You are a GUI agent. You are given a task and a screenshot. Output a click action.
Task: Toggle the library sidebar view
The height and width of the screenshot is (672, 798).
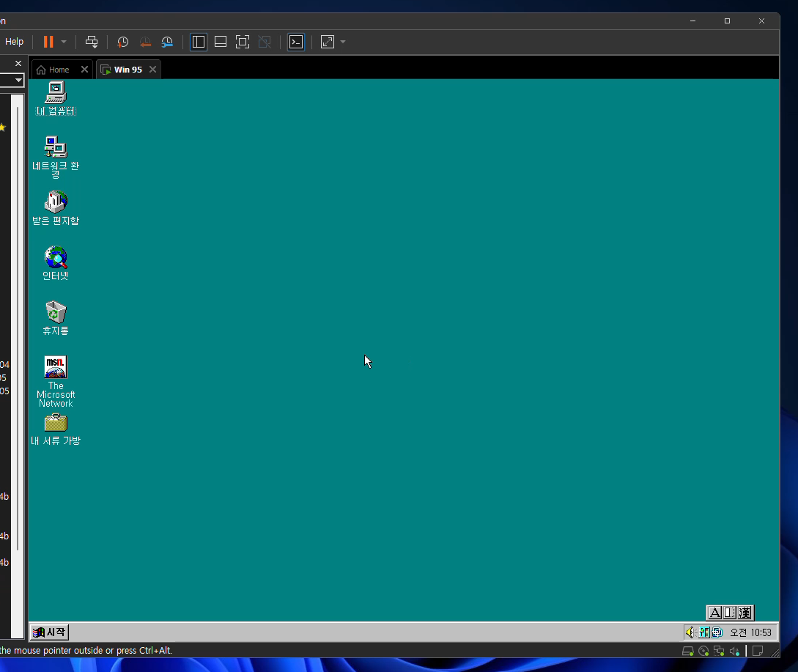199,42
